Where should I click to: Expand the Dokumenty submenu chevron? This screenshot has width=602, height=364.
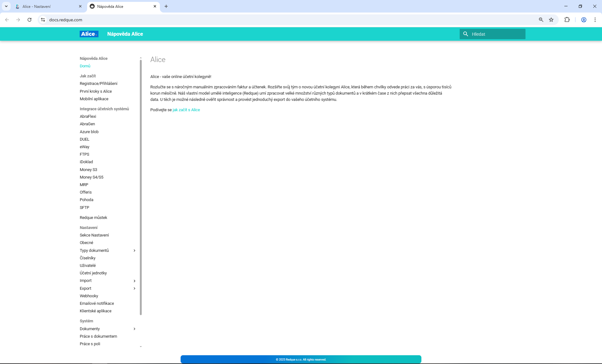pos(135,329)
